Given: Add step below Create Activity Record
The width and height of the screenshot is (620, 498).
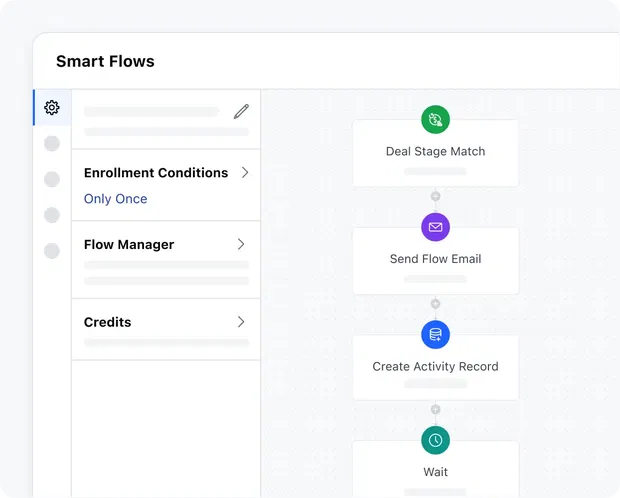Looking at the screenshot, I should click(435, 409).
